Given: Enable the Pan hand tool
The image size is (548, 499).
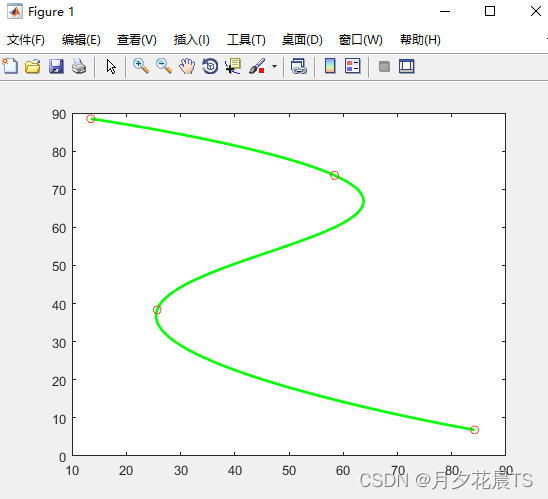Looking at the screenshot, I should tap(187, 66).
